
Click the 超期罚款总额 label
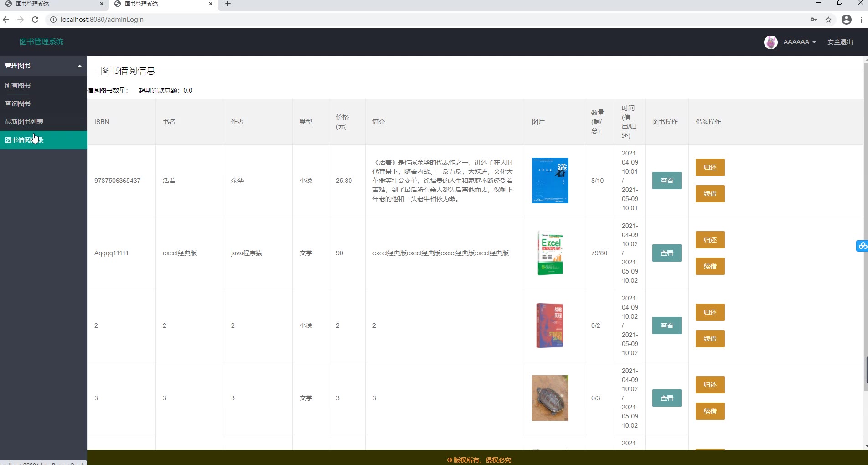pos(165,90)
